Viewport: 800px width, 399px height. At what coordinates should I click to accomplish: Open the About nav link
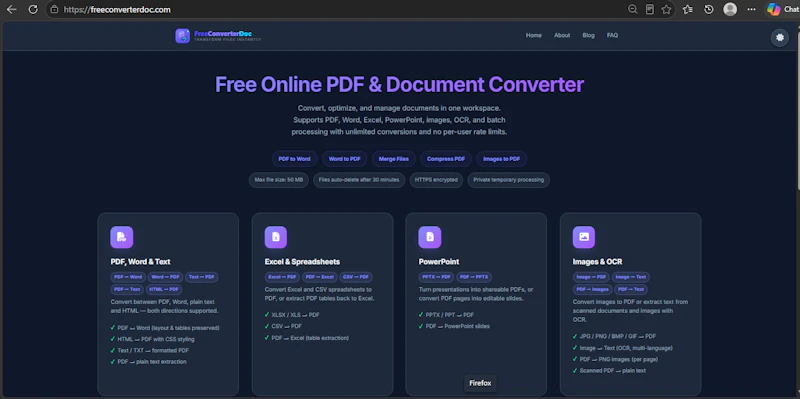tap(562, 35)
